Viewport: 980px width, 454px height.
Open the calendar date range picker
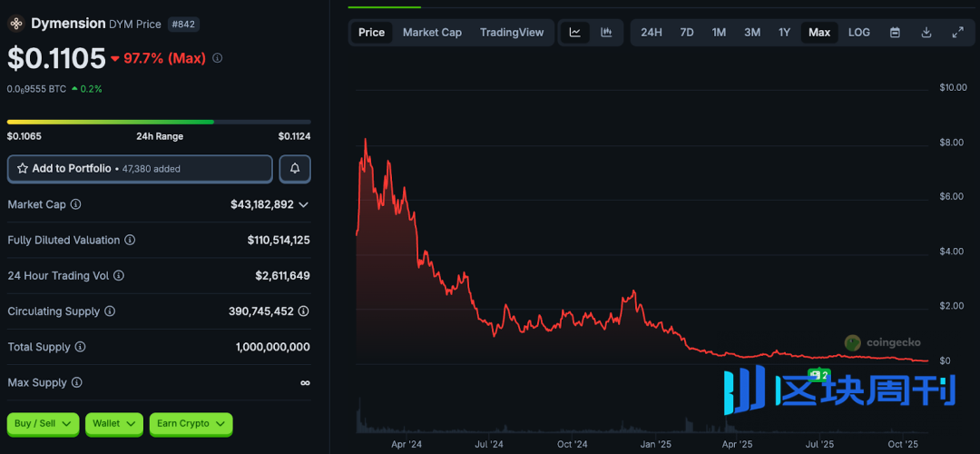tap(895, 33)
